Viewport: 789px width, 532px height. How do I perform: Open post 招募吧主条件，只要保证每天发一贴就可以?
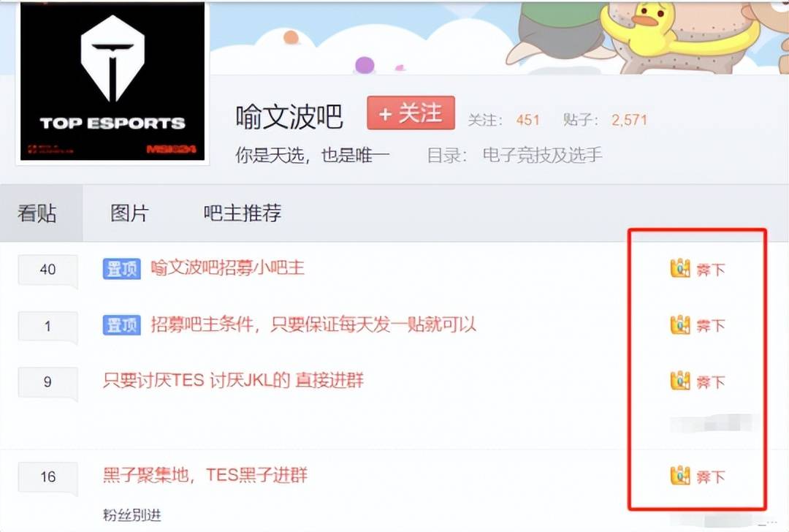coord(313,324)
